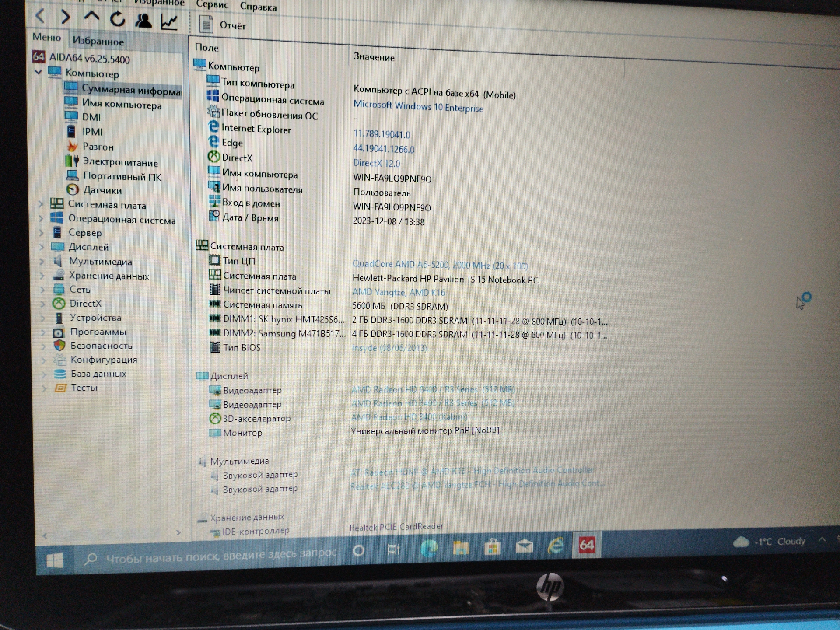Click the Forward navigation arrow in toolbar
840x630 pixels.
pos(65,17)
